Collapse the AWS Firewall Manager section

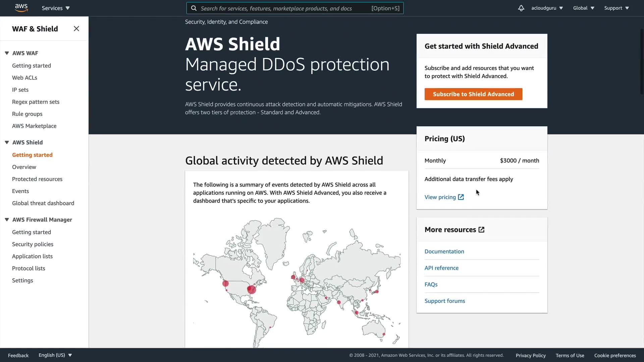pos(7,220)
